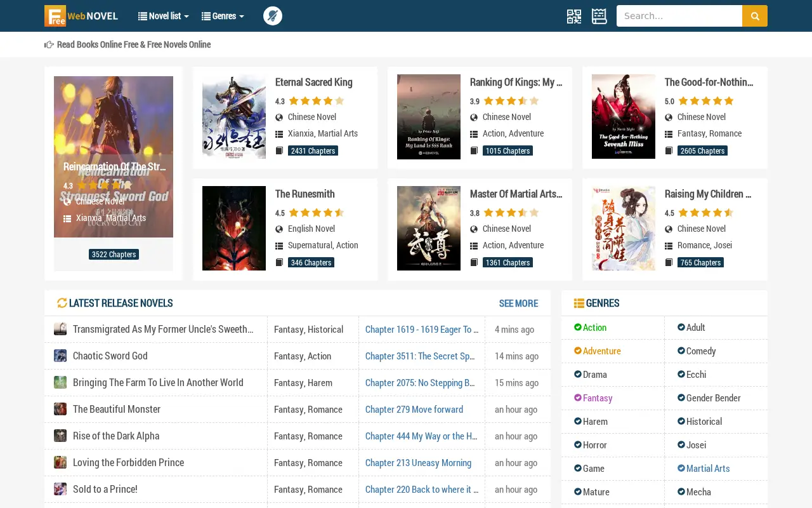The image size is (812, 508).
Task: Open the QR code icon
Action: tap(574, 16)
